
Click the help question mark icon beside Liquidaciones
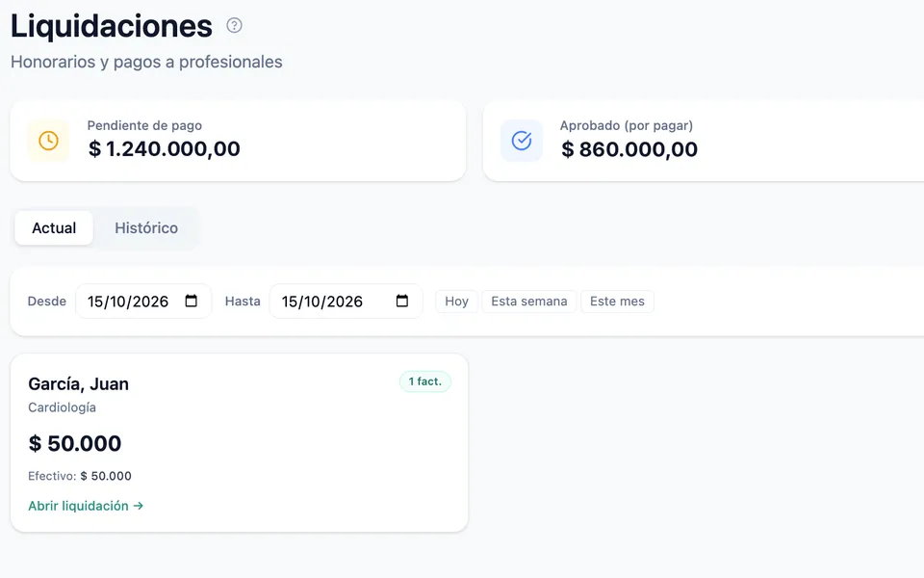pyautogui.click(x=234, y=25)
